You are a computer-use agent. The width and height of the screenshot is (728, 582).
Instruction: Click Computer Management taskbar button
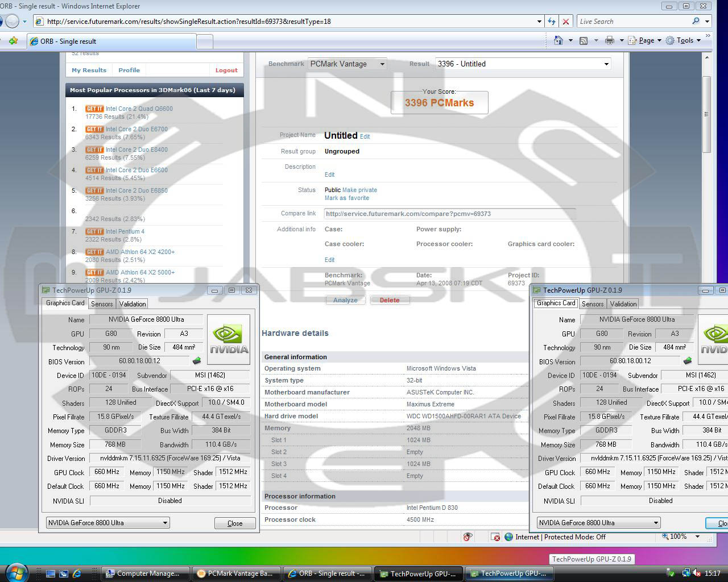[146, 573]
